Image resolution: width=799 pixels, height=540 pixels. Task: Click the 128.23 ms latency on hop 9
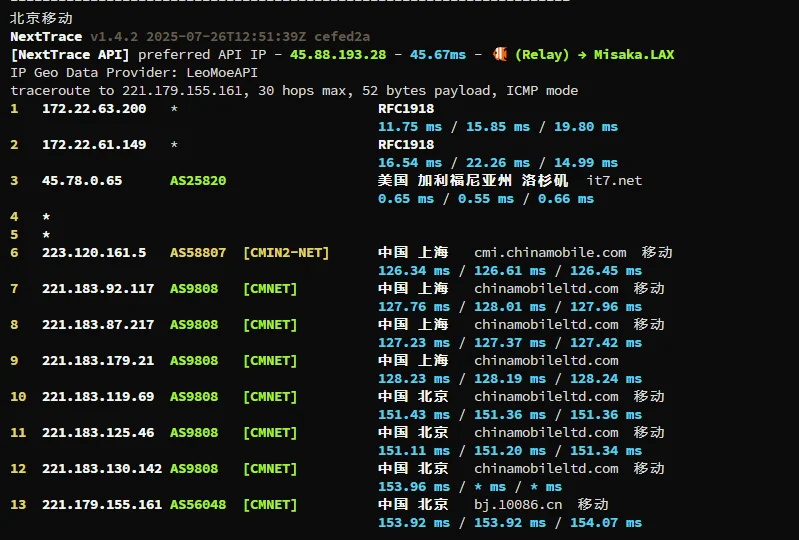pos(414,379)
